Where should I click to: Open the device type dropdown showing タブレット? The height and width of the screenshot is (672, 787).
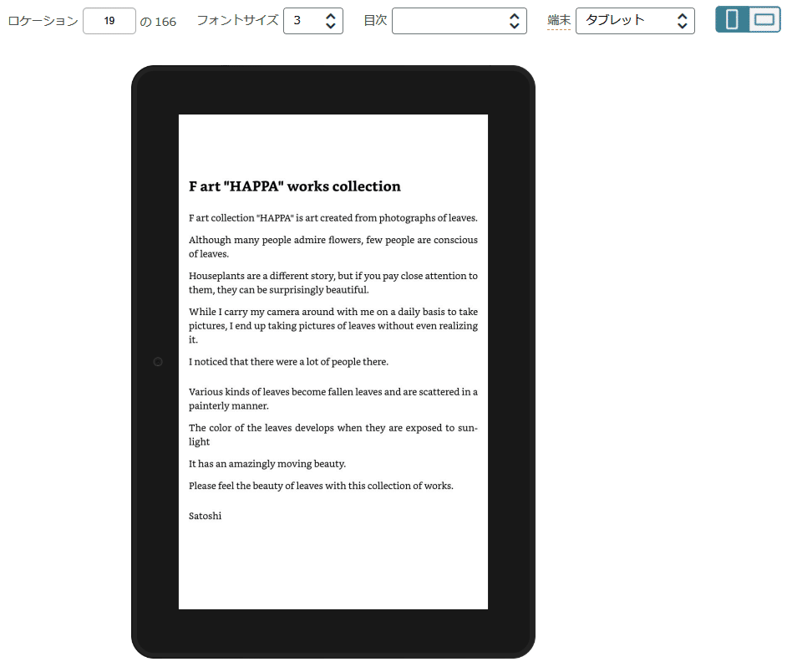click(635, 21)
